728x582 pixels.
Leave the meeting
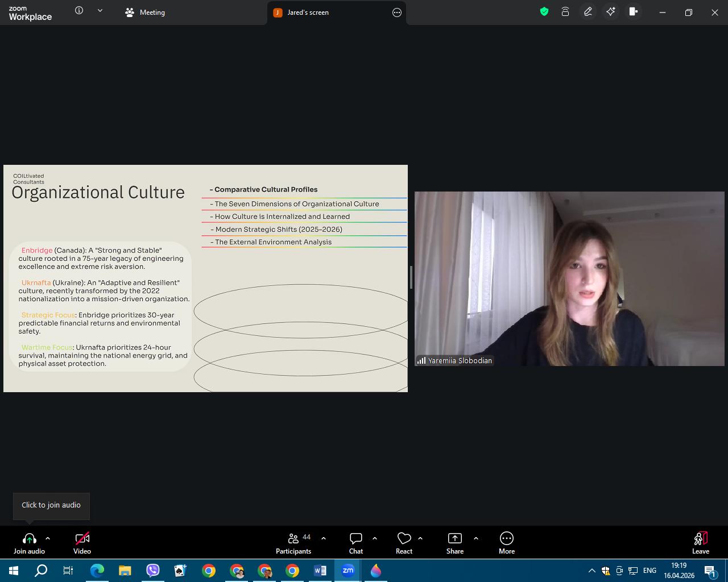[701, 543]
